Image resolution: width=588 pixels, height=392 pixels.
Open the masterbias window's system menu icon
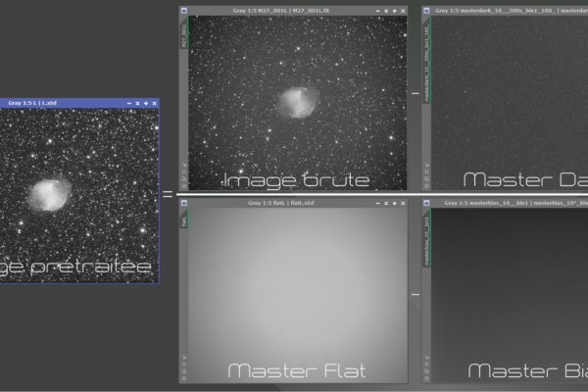coord(426,203)
